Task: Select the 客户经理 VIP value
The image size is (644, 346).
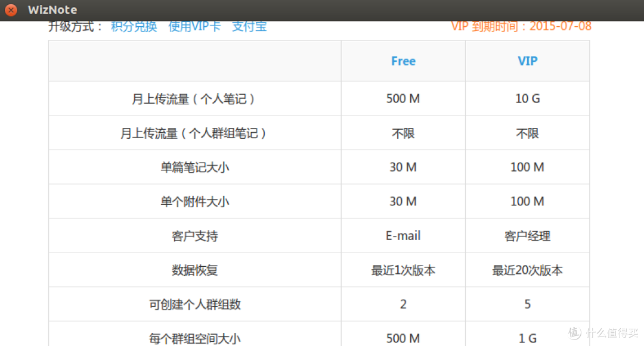Action: point(527,236)
